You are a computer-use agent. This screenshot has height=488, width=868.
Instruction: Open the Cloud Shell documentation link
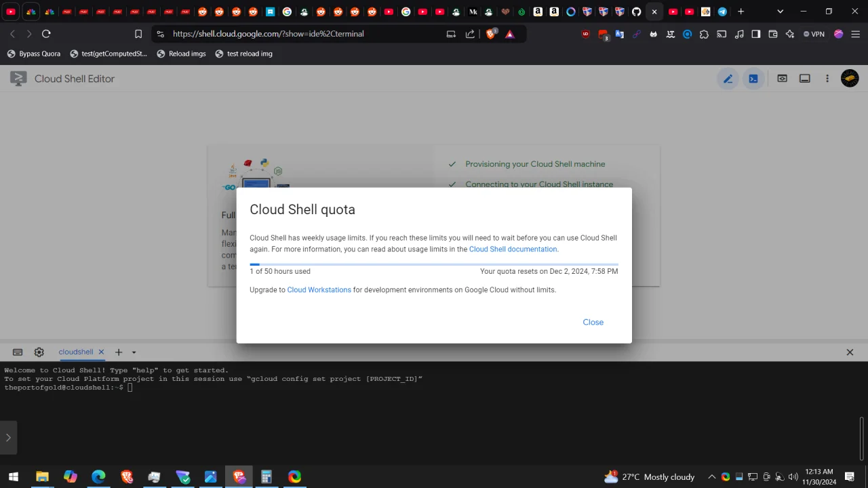(513, 249)
